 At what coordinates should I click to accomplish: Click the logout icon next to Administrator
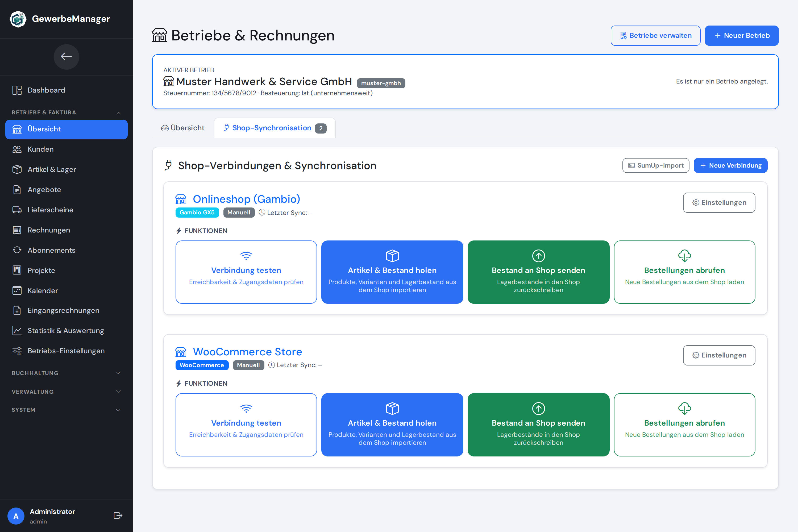(118, 516)
